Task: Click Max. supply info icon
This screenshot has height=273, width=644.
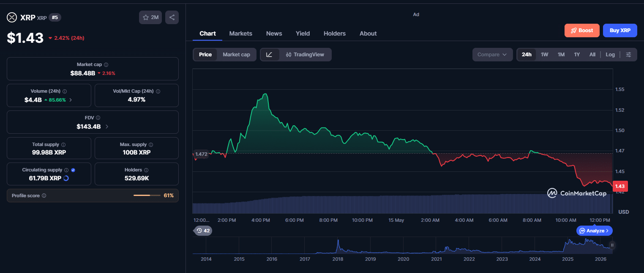Action: click(x=151, y=145)
